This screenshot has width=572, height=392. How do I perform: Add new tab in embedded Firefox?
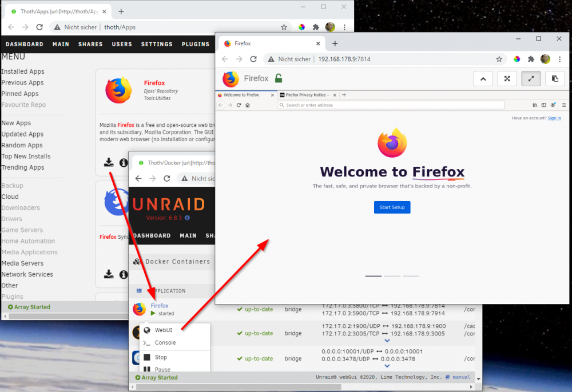(x=344, y=95)
